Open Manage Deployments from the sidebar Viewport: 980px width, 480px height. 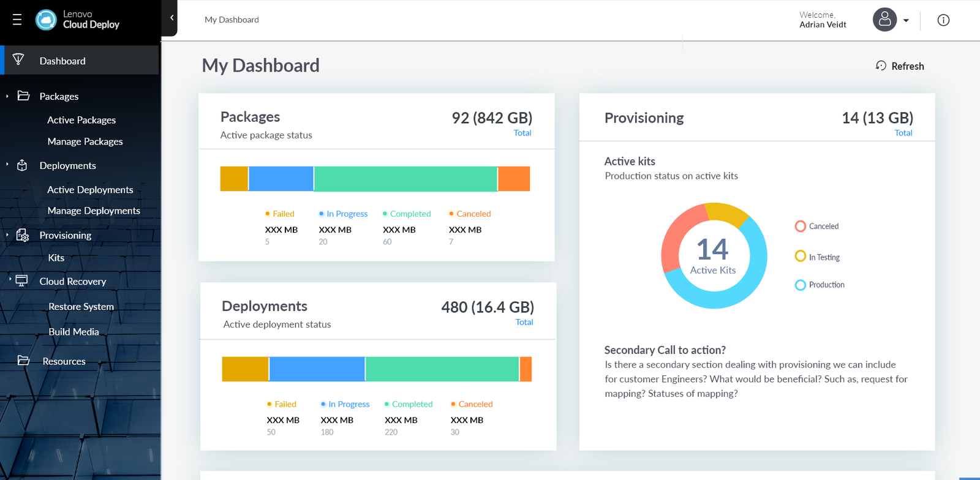94,211
